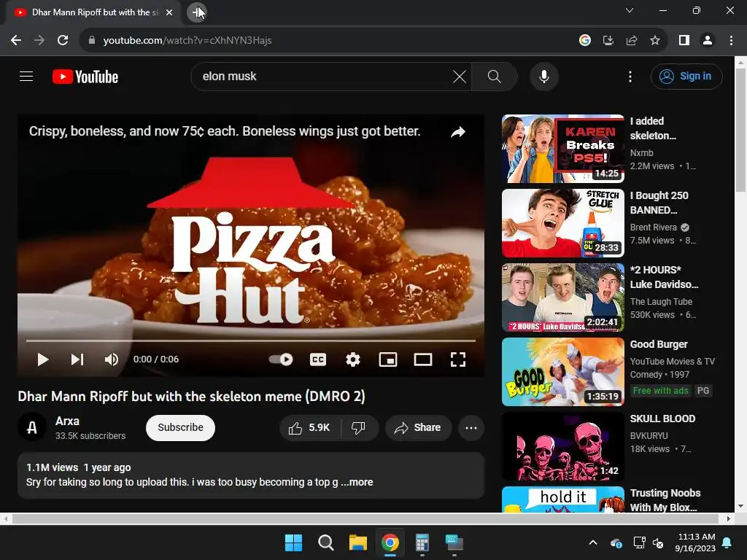
Task: Close the Dhar Mann Ripoff tab
Action: 169,12
